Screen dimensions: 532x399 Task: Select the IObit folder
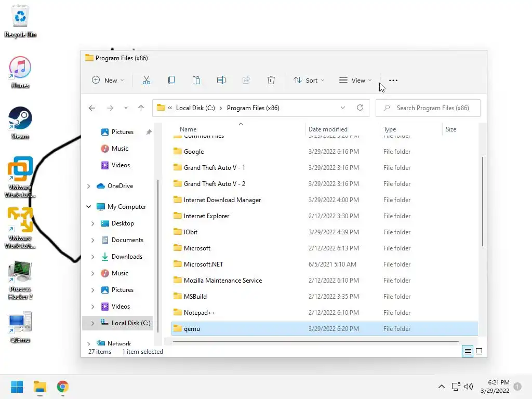(x=325, y=232)
